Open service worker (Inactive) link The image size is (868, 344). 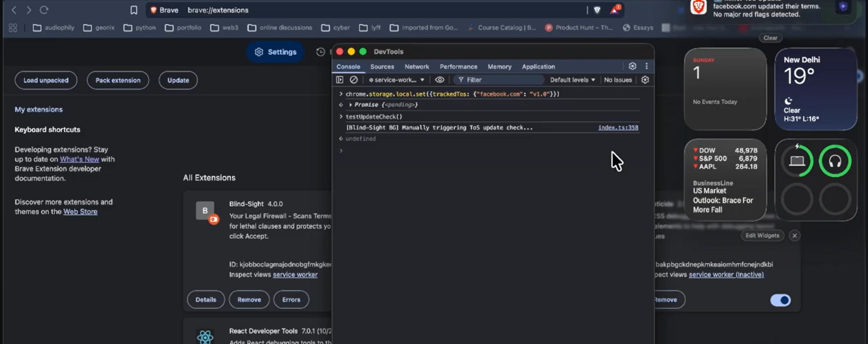pyautogui.click(x=726, y=275)
